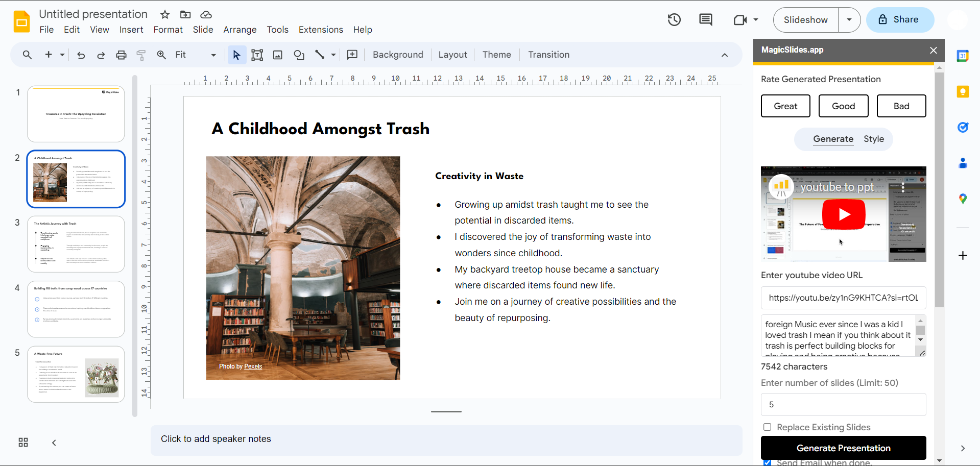This screenshot has height=466, width=980.
Task: Click the insert image icon
Action: click(x=278, y=55)
